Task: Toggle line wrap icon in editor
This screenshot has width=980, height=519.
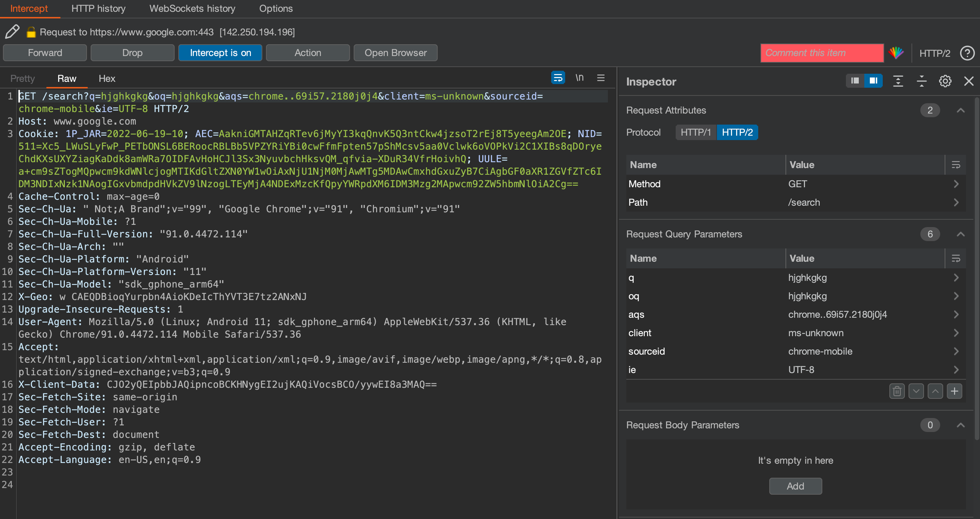Action: (x=558, y=78)
